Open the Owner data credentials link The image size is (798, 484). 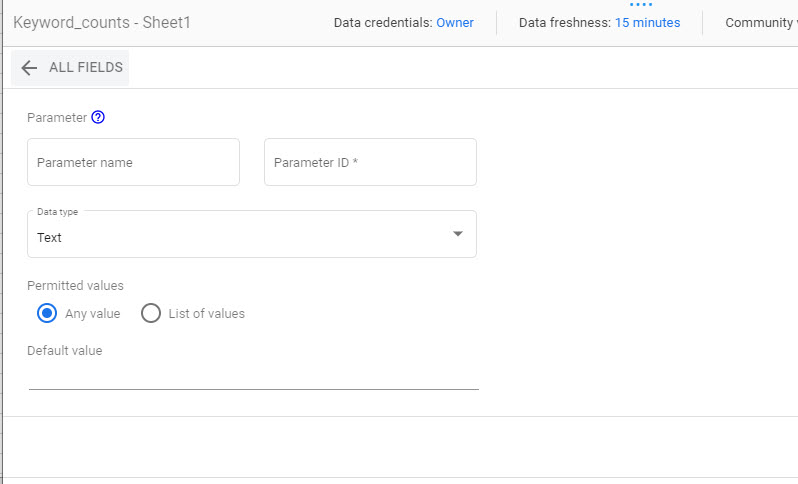coord(455,23)
